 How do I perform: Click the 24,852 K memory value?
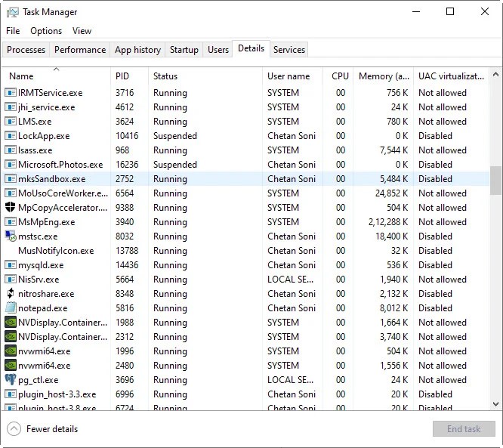pyautogui.click(x=391, y=193)
